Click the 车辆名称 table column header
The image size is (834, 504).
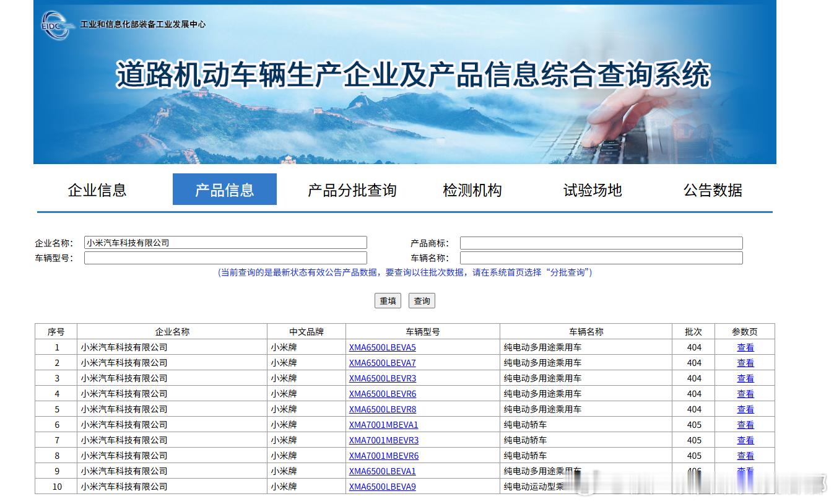(586, 332)
